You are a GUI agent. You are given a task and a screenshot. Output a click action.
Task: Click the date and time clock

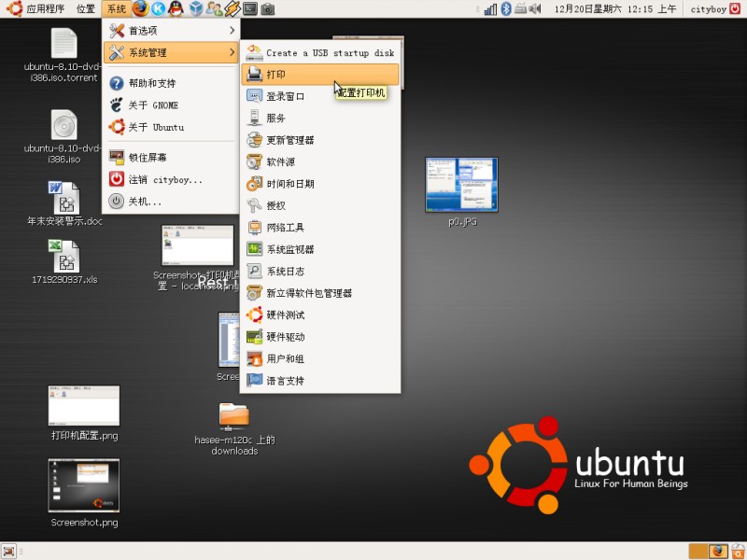click(614, 8)
